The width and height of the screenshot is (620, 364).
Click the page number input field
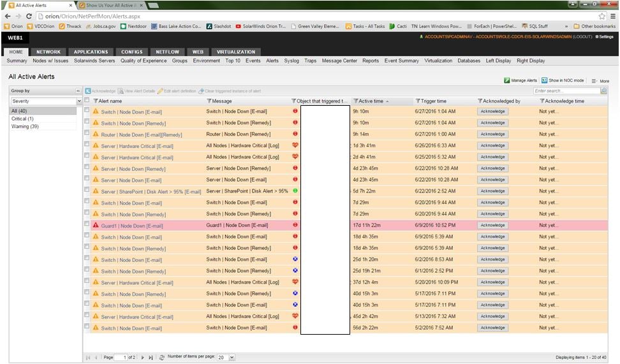[121, 357]
